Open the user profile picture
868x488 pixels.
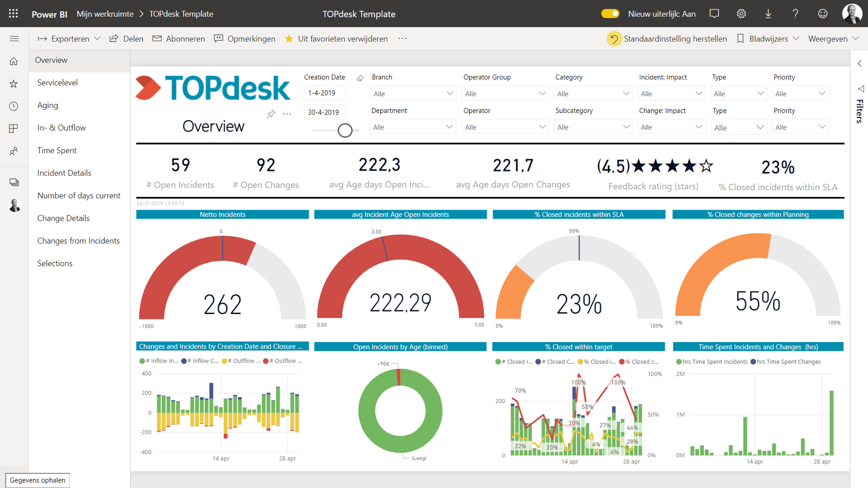(x=852, y=13)
